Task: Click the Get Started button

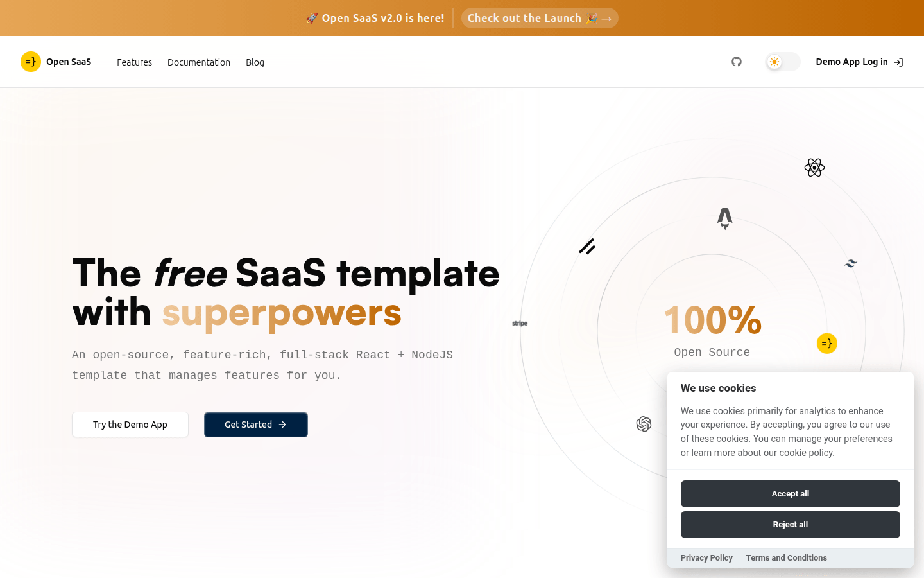Action: coord(255,425)
